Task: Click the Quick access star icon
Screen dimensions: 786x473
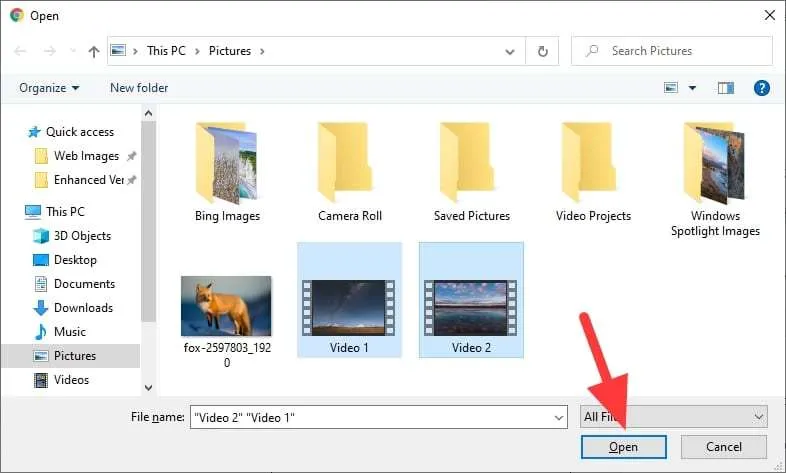Action: [x=34, y=132]
